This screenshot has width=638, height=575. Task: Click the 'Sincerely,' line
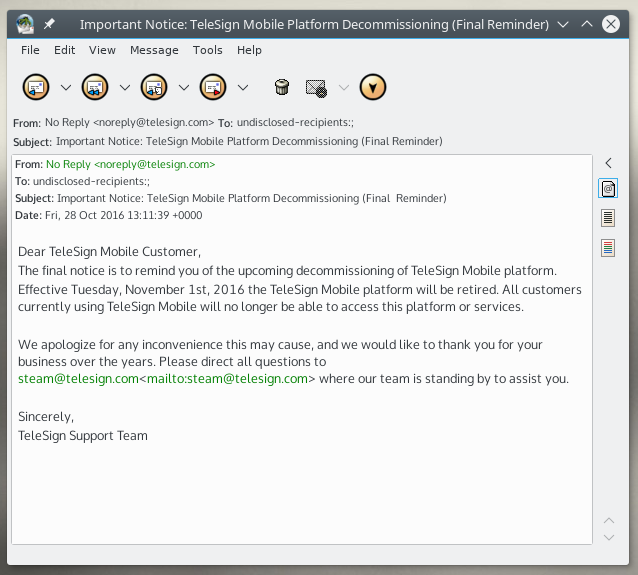46,417
